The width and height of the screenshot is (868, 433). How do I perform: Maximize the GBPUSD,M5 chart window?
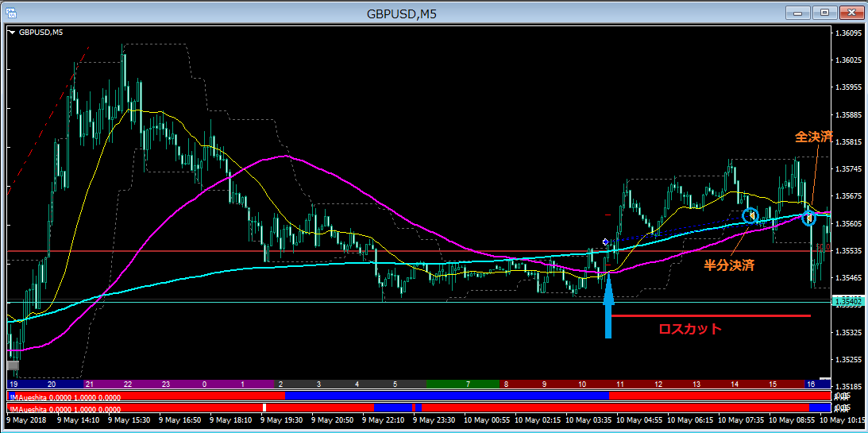[825, 13]
